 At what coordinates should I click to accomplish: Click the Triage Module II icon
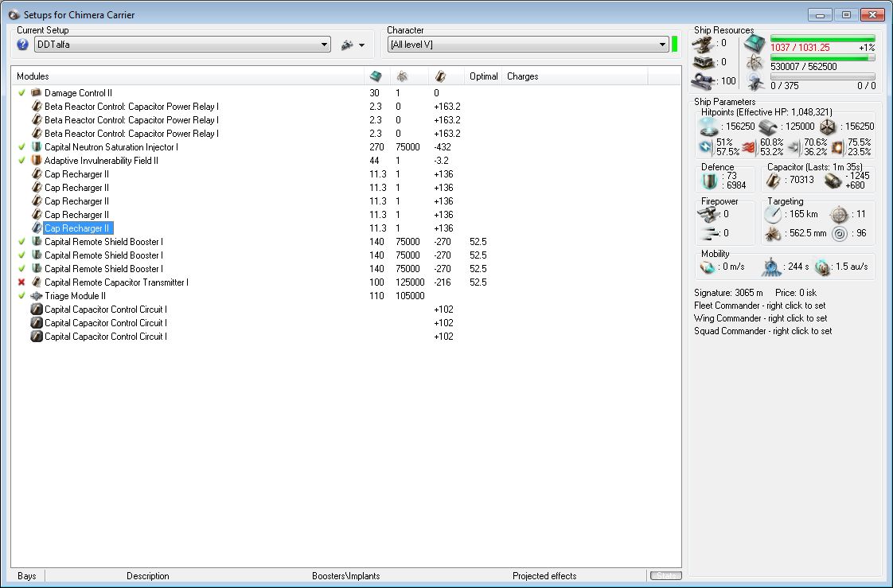click(x=37, y=296)
